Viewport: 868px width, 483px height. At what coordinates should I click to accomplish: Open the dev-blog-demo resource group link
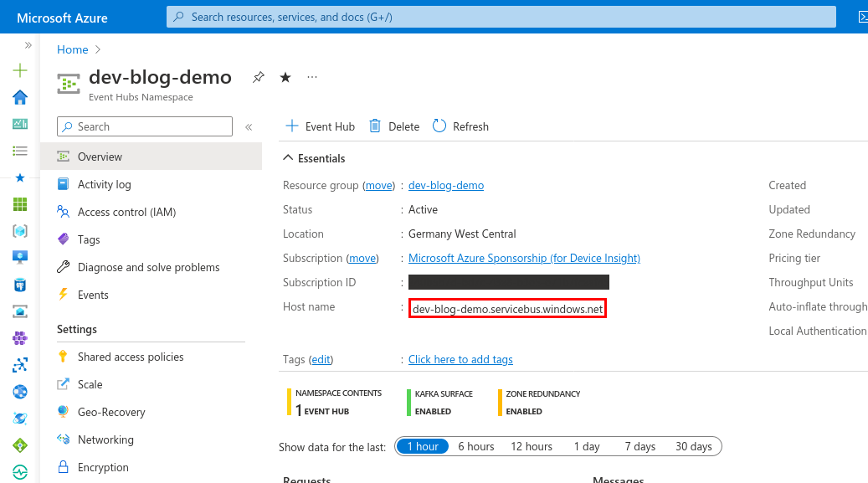tap(445, 185)
